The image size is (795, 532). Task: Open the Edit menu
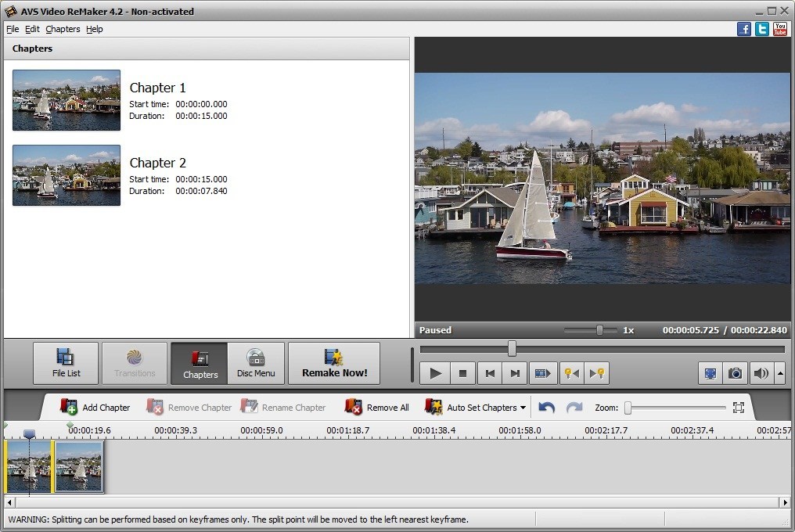pos(32,29)
